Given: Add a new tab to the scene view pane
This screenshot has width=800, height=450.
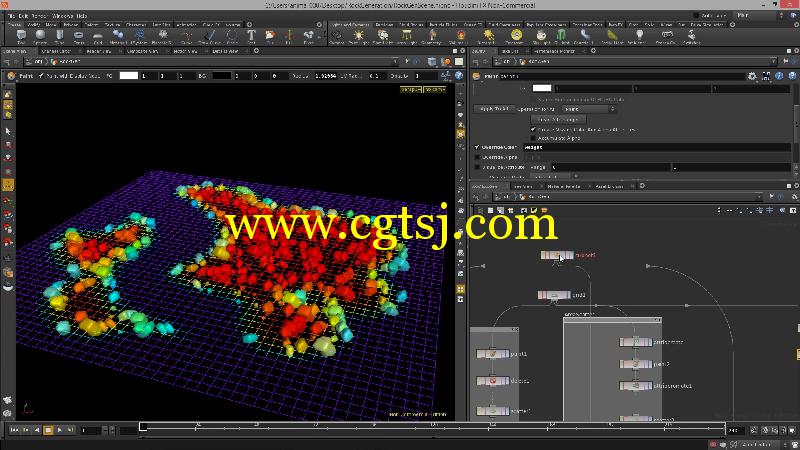Looking at the screenshot, I should click(x=256, y=51).
